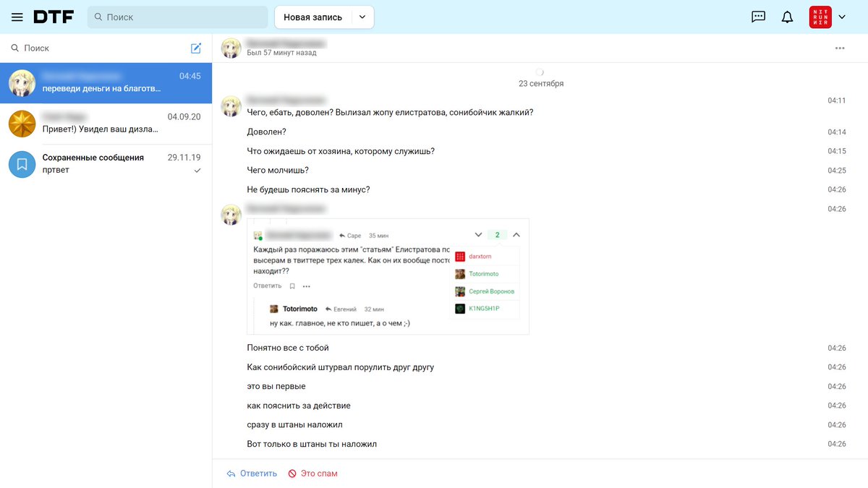Image resolution: width=868 pixels, height=488 pixels.
Task: Expand the dropdown arrow next to Новая запись
Action: point(363,17)
